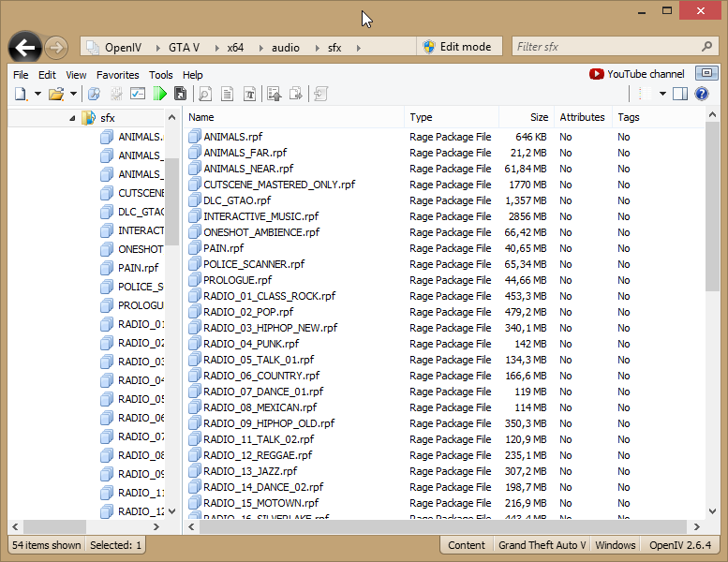This screenshot has height=562, width=728.
Task: Click the audio breadcrumb in the path bar
Action: coord(287,47)
